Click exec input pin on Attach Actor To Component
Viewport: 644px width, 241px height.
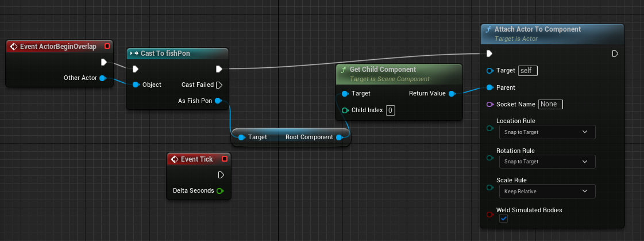(x=489, y=53)
